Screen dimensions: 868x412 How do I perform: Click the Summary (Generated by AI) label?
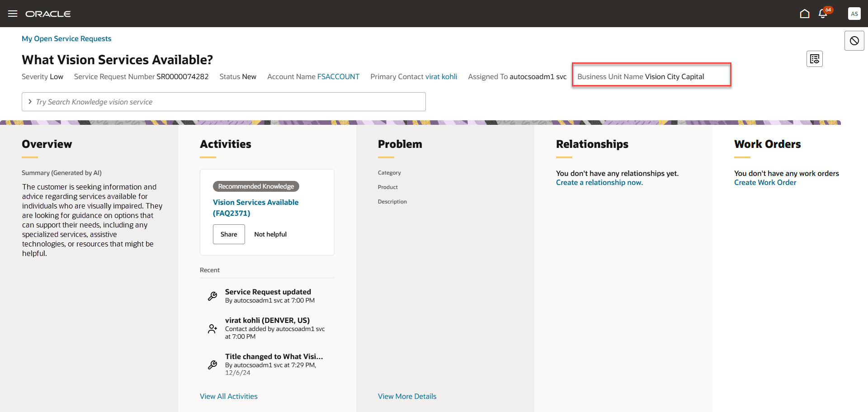click(61, 173)
